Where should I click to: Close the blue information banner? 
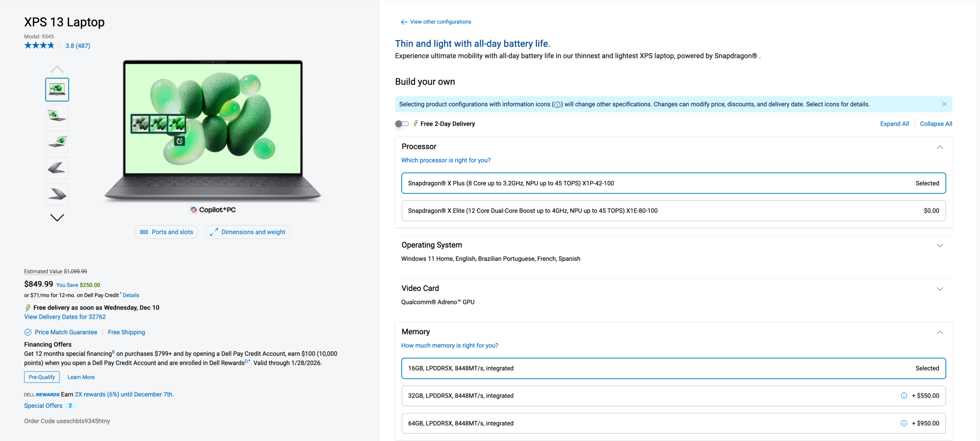pos(944,104)
